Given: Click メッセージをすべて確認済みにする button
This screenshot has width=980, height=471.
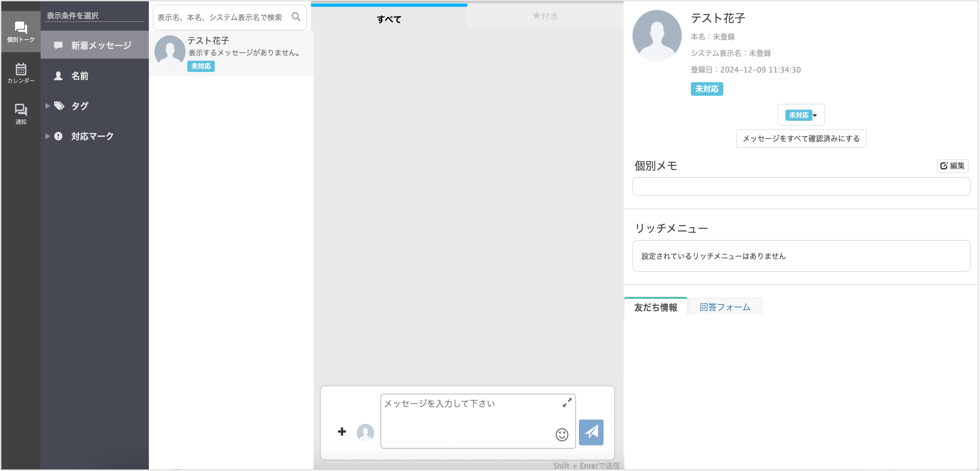Looking at the screenshot, I should [x=801, y=138].
